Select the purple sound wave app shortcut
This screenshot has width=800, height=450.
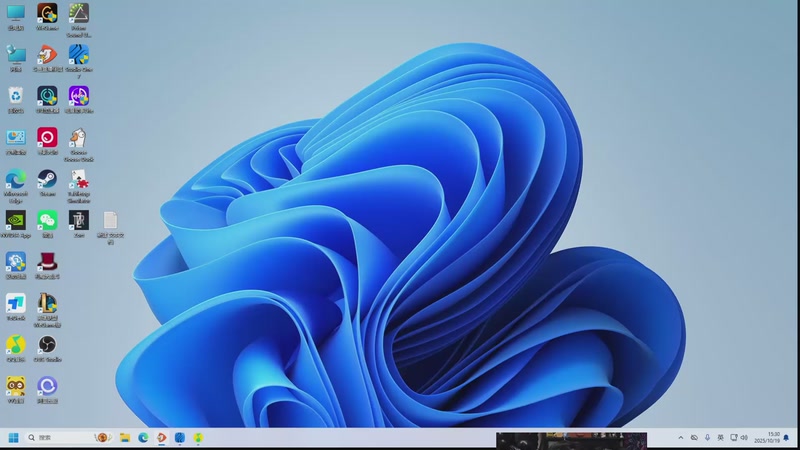pyautogui.click(x=79, y=96)
